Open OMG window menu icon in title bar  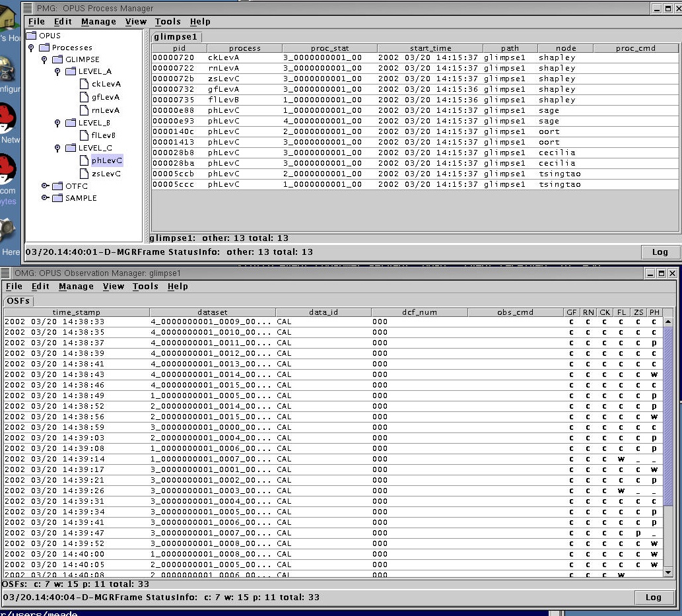point(5,273)
